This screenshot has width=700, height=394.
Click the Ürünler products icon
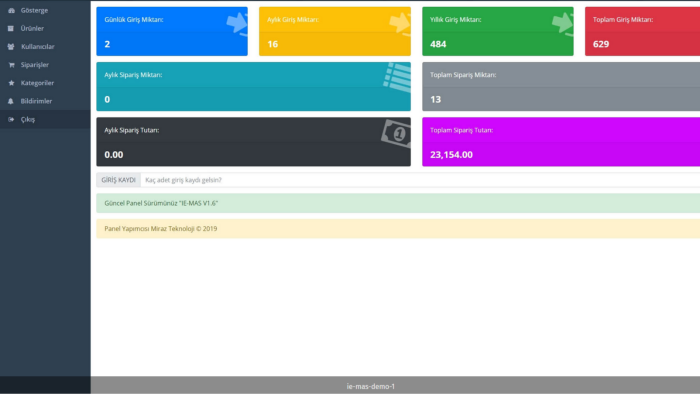(x=11, y=29)
